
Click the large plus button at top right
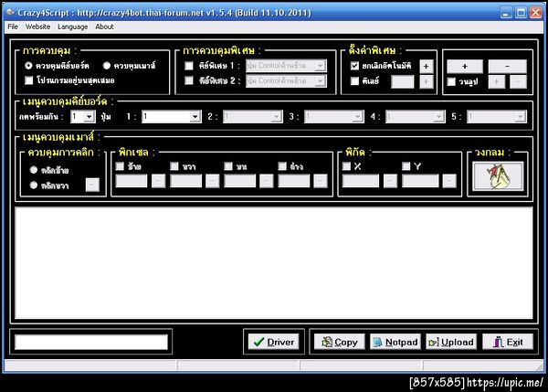(x=465, y=66)
